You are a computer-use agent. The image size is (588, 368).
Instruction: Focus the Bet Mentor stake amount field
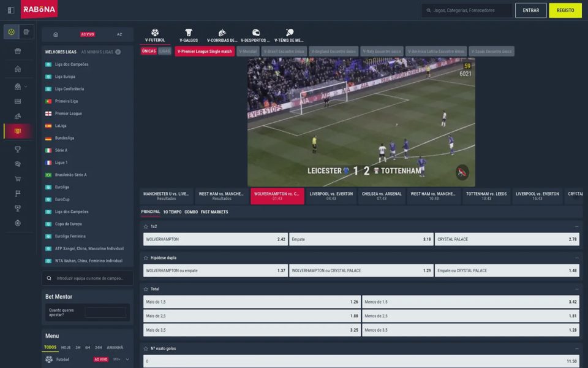[x=105, y=312]
